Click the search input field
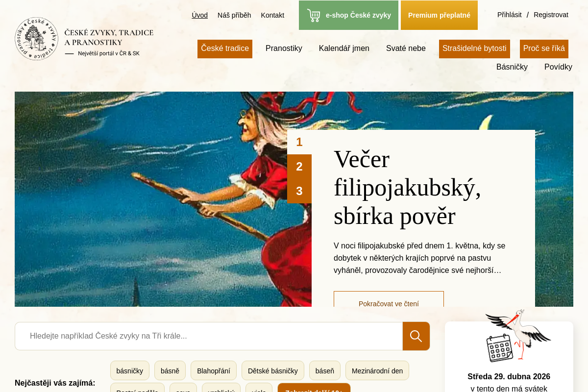Image resolution: width=588 pixels, height=392 pixels. pyautogui.click(x=209, y=336)
